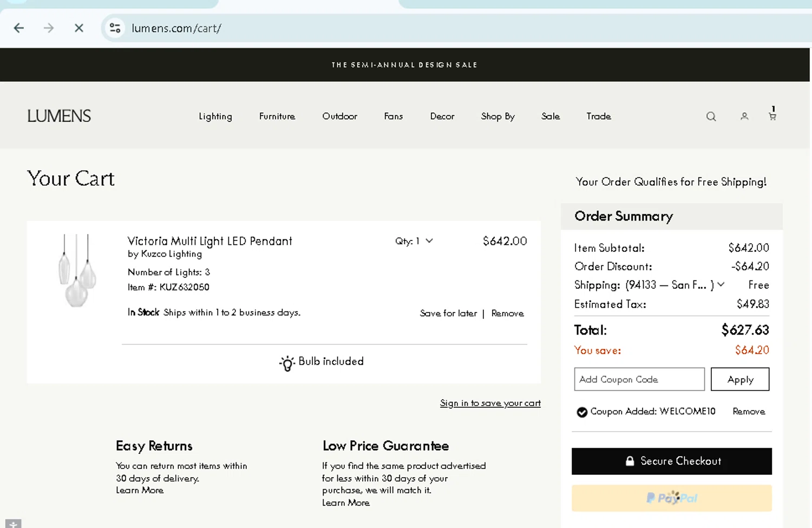
Task: Open the Lighting menu
Action: pos(215,116)
